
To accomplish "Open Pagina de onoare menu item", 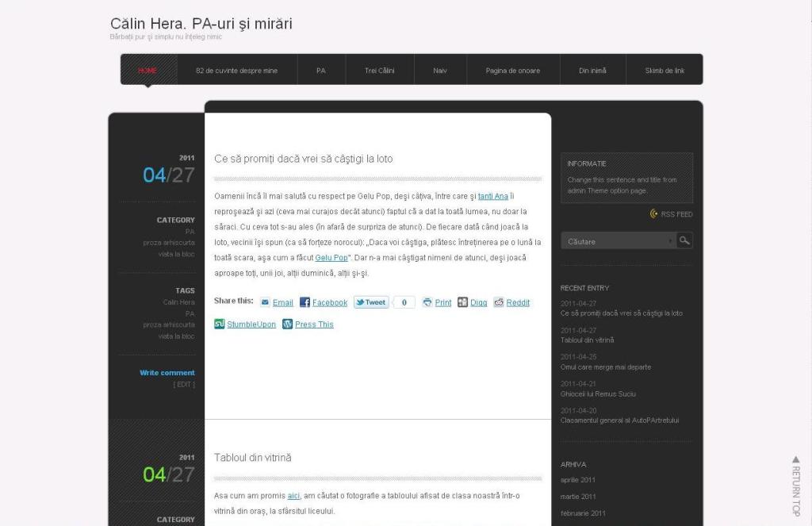I will click(x=512, y=71).
